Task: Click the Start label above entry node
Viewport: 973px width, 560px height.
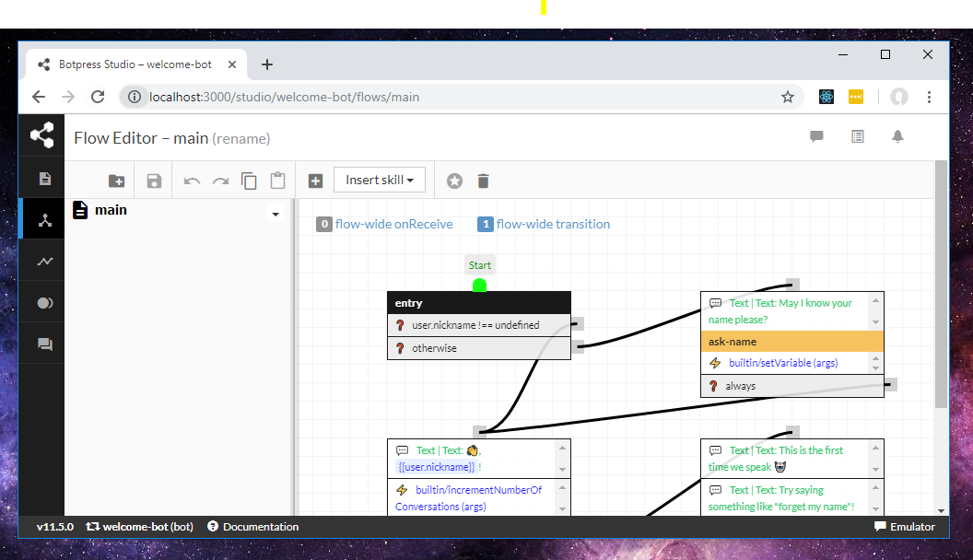Action: 480,265
